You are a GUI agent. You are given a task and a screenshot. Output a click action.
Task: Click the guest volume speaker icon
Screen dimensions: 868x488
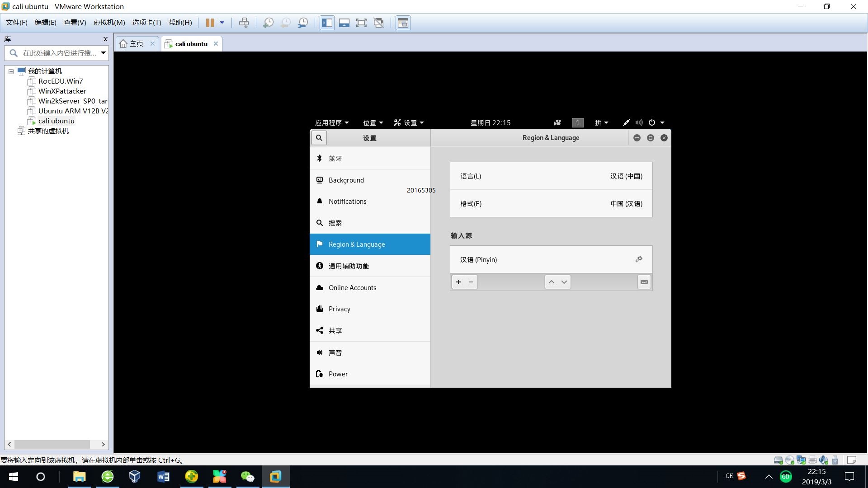[x=639, y=122]
